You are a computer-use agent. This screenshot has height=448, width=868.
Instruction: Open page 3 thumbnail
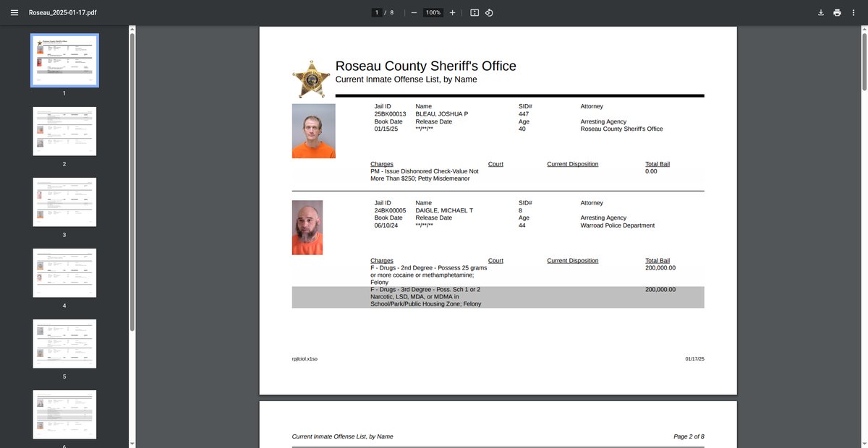click(64, 202)
